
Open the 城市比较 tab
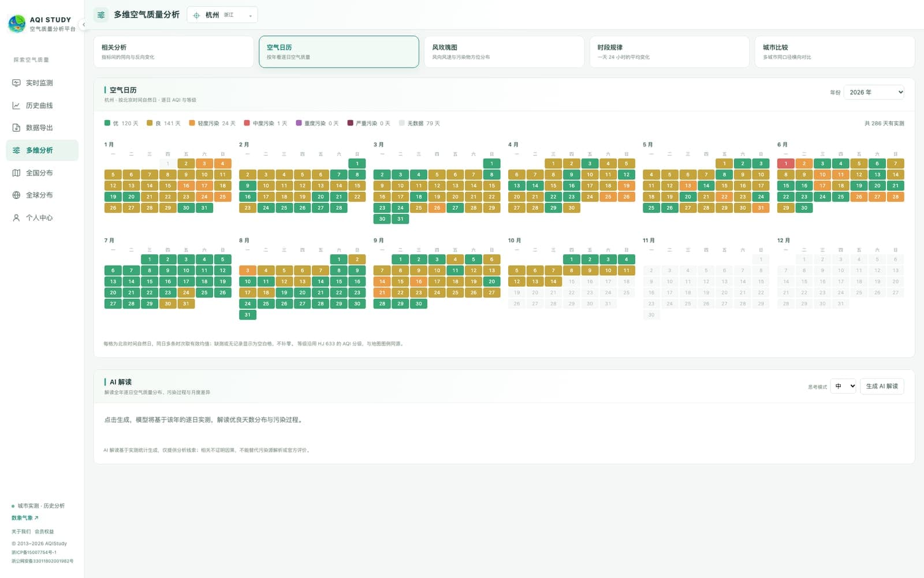coord(834,52)
